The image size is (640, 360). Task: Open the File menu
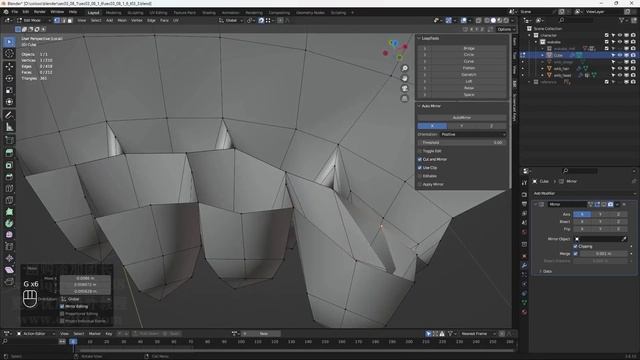tap(15, 12)
